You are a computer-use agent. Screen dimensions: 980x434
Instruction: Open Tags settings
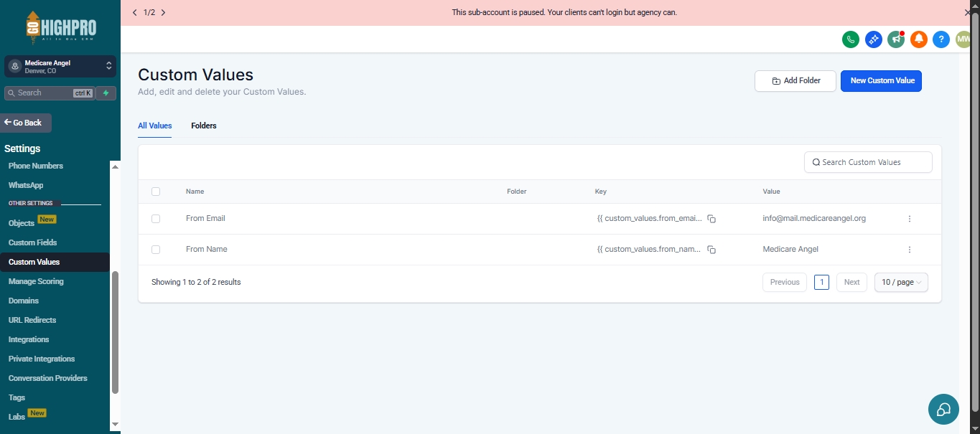[17, 397]
